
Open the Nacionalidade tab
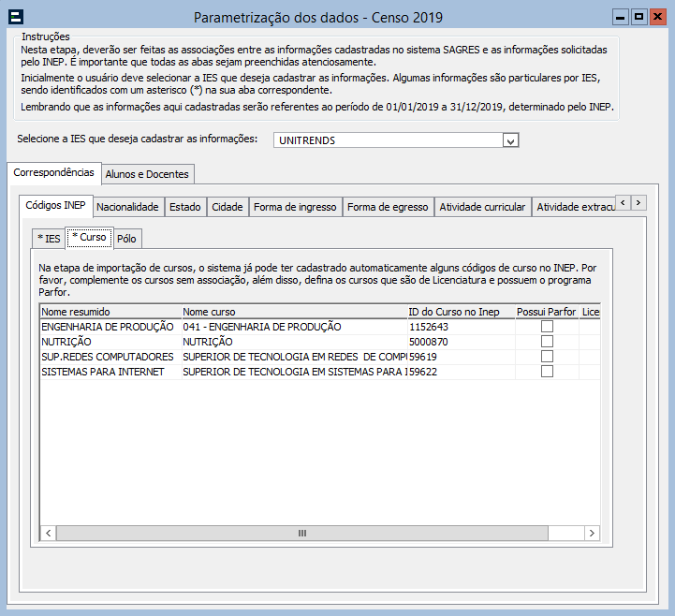[x=128, y=207]
